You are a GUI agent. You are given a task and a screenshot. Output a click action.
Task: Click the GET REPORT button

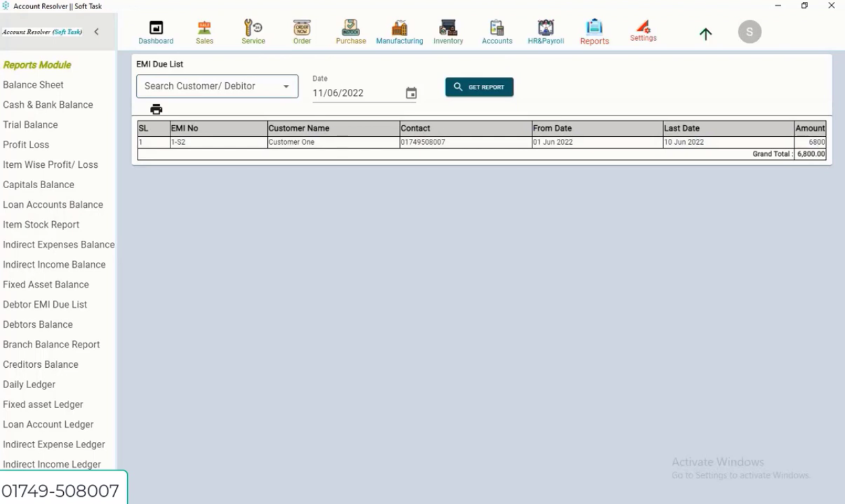(x=479, y=86)
